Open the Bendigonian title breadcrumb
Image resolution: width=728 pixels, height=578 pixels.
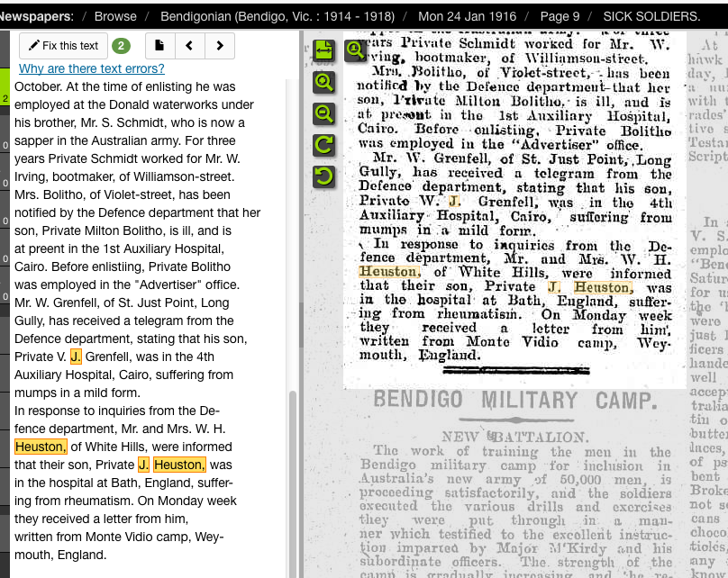click(x=278, y=17)
